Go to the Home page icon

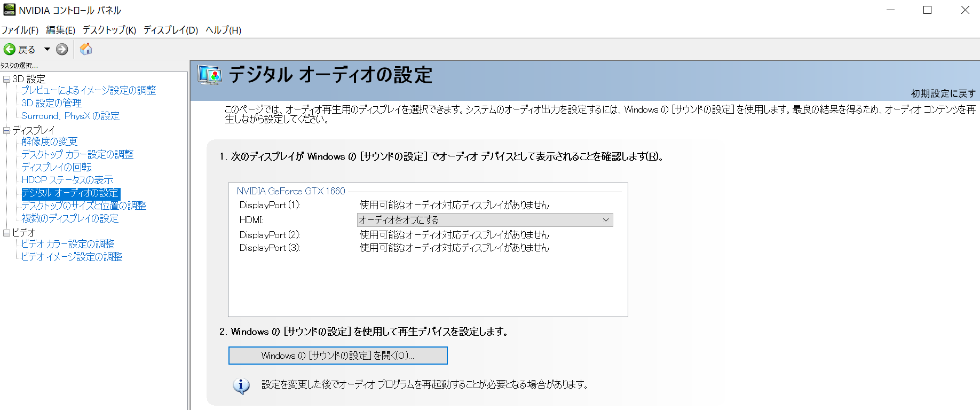86,49
